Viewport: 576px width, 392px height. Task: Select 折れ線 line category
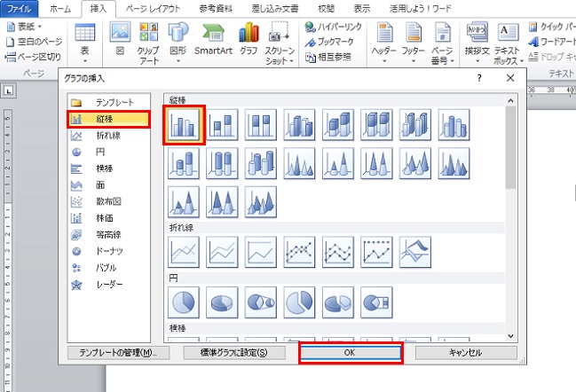(109, 136)
